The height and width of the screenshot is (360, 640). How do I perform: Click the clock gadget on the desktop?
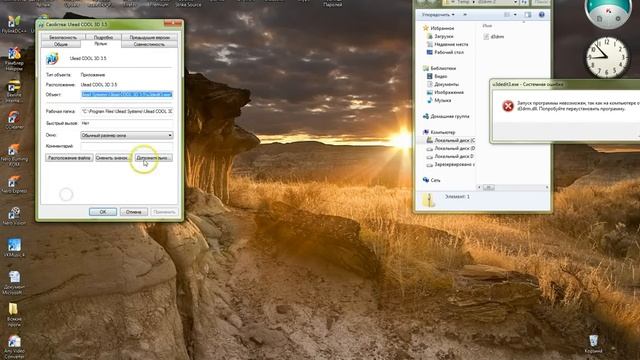pos(607,57)
